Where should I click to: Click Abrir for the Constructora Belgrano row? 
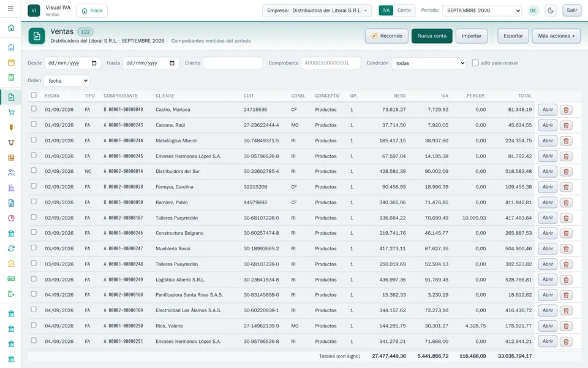click(x=548, y=233)
